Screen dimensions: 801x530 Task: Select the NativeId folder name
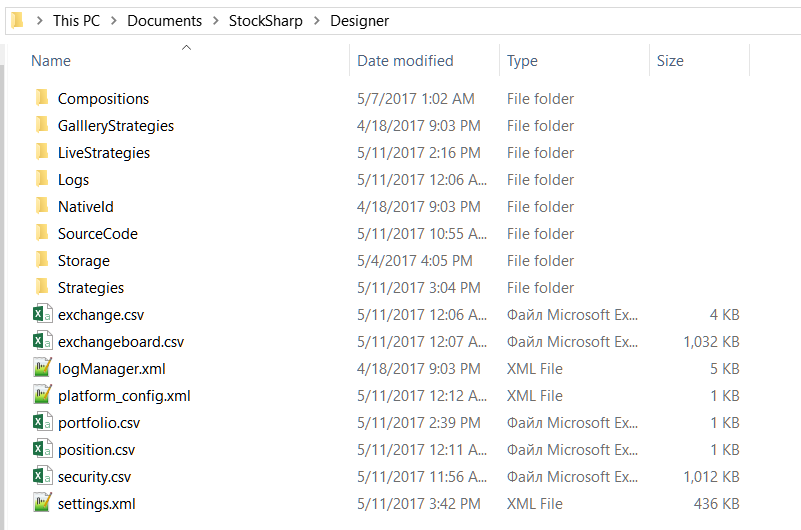[x=86, y=207]
